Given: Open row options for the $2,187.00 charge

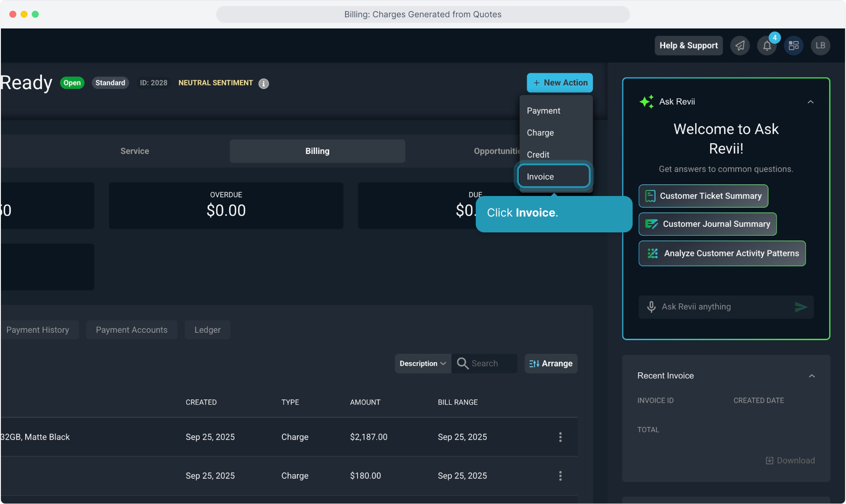Looking at the screenshot, I should [x=560, y=437].
